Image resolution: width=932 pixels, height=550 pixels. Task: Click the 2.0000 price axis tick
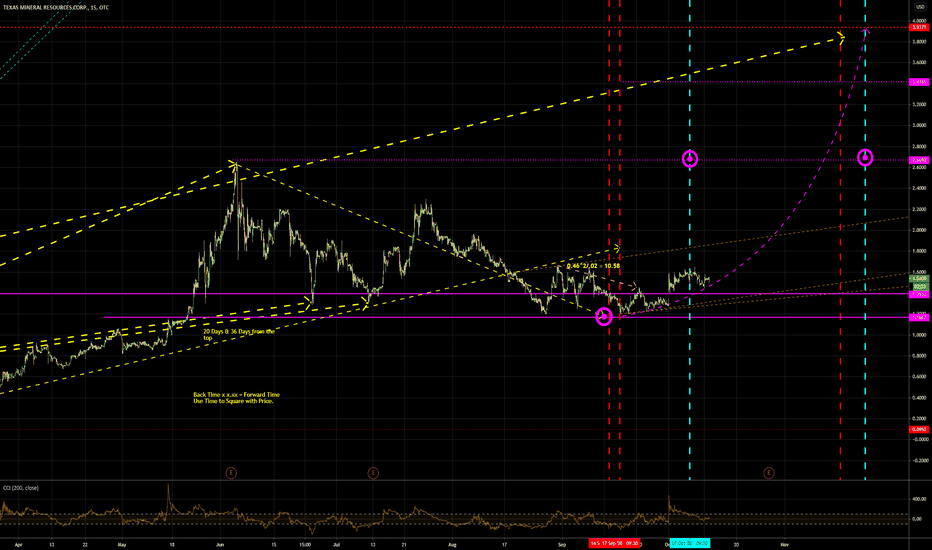click(x=920, y=230)
